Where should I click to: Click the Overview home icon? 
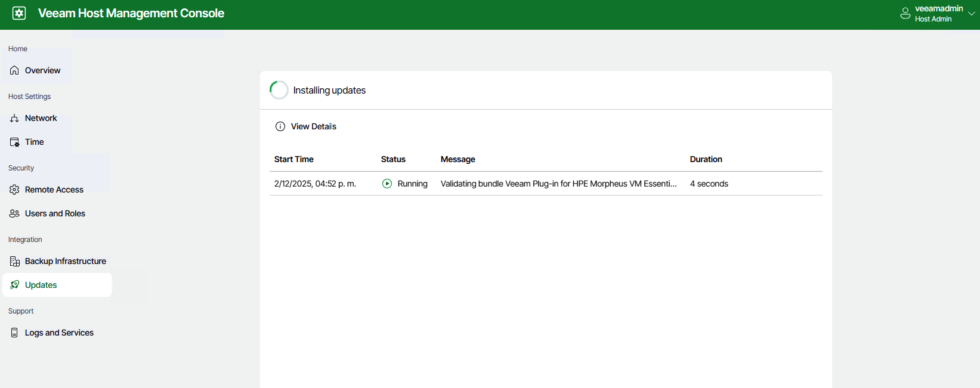14,70
